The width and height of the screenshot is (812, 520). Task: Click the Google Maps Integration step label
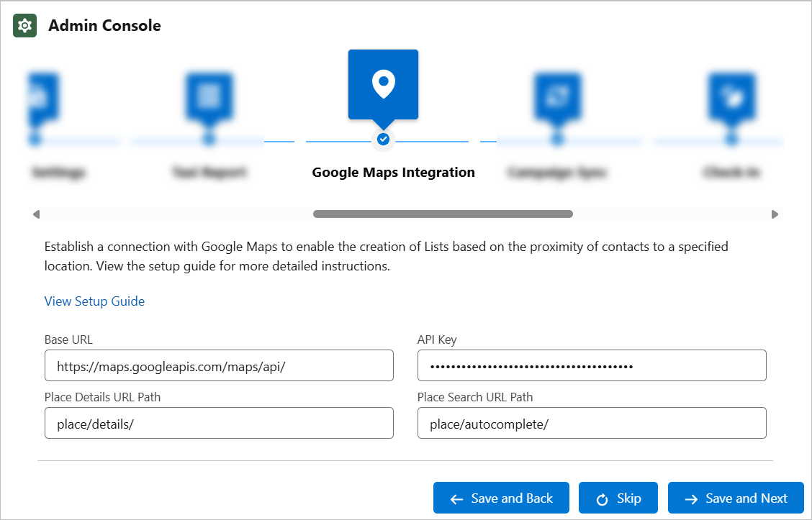click(393, 173)
